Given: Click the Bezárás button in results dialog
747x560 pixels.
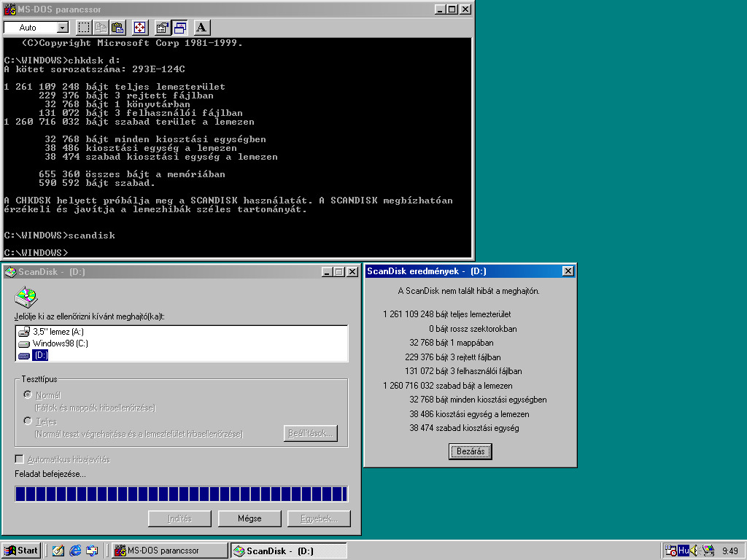Looking at the screenshot, I should click(x=471, y=451).
